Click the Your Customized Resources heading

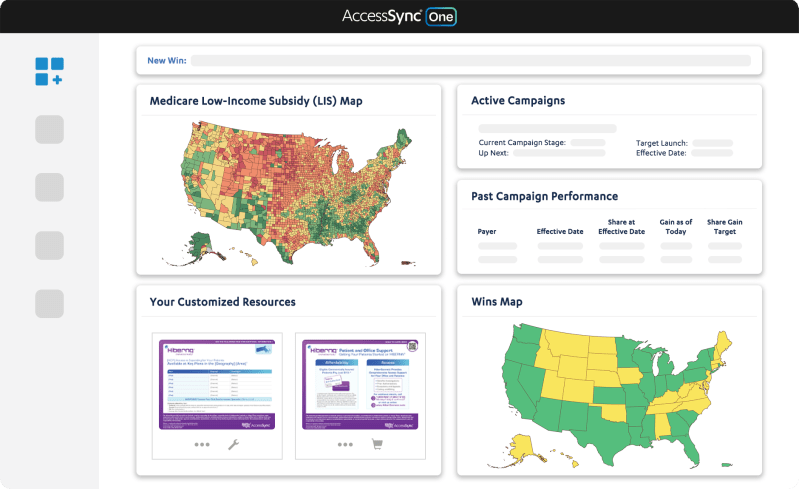[222, 302]
